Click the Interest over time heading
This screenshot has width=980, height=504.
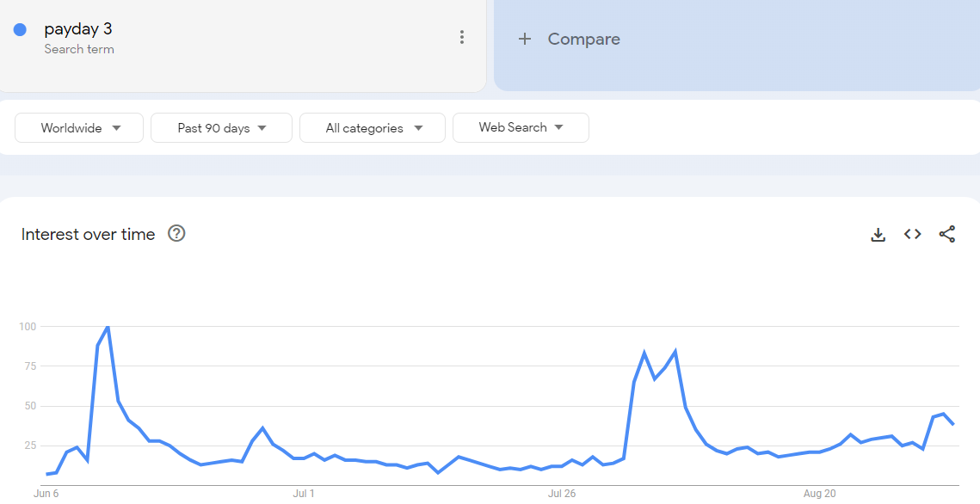click(88, 234)
